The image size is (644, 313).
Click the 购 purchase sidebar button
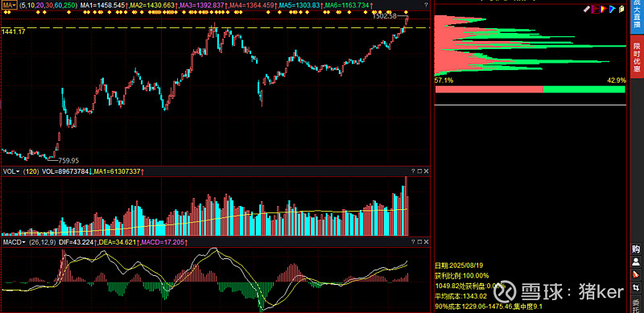click(636, 249)
